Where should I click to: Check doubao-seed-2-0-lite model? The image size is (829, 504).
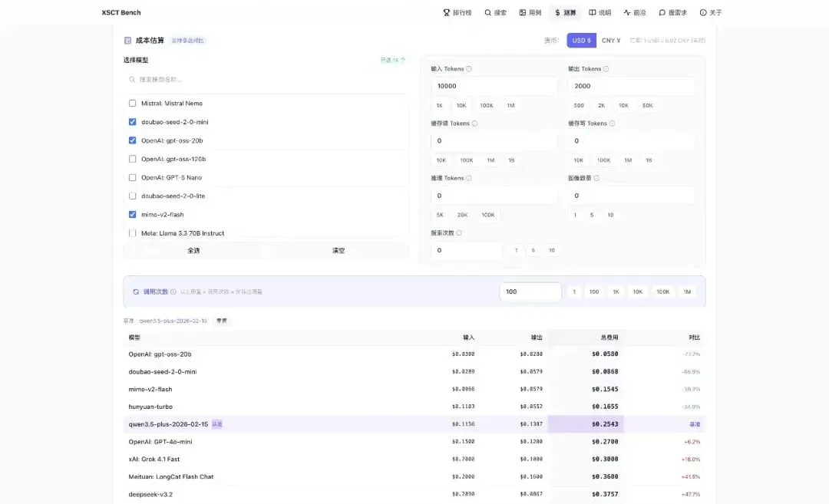click(x=132, y=196)
